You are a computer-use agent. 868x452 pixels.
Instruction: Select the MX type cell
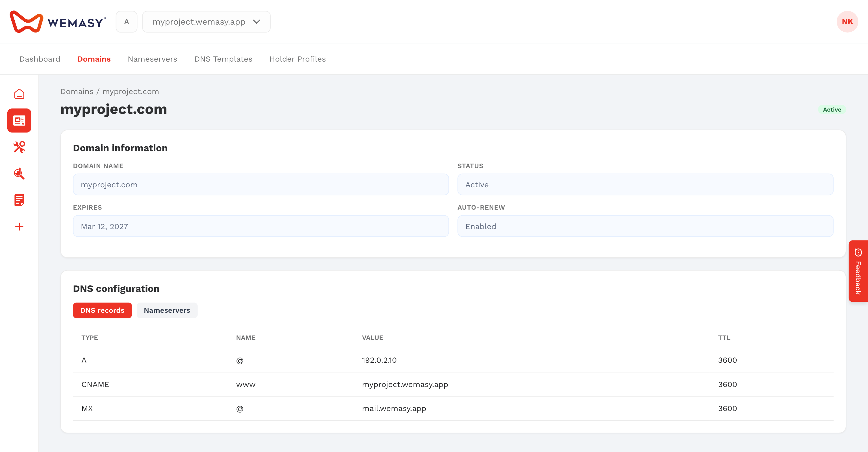pos(87,408)
